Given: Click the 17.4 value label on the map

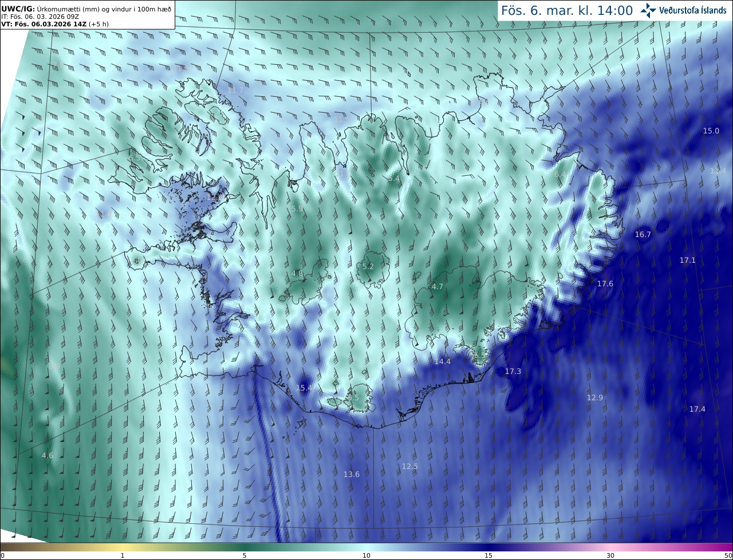Looking at the screenshot, I should pos(697,409).
